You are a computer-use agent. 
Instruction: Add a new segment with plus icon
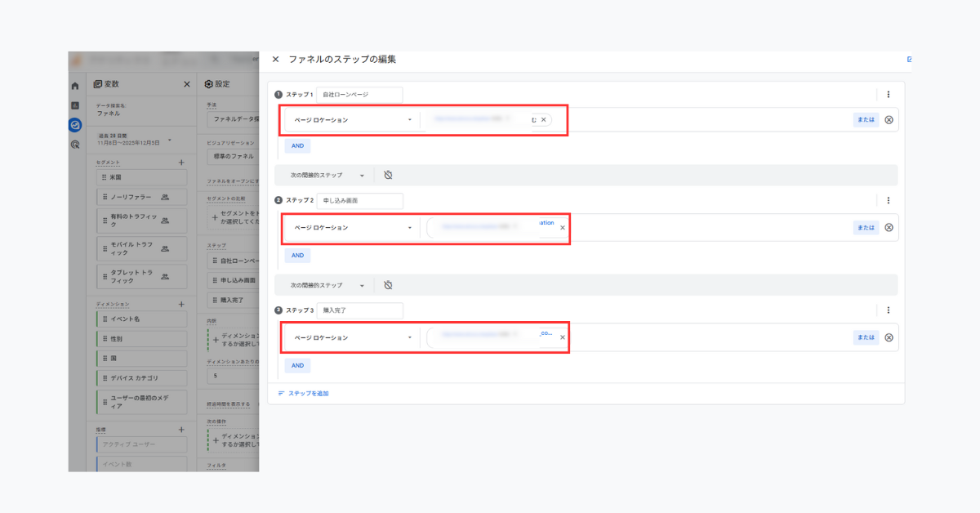181,163
